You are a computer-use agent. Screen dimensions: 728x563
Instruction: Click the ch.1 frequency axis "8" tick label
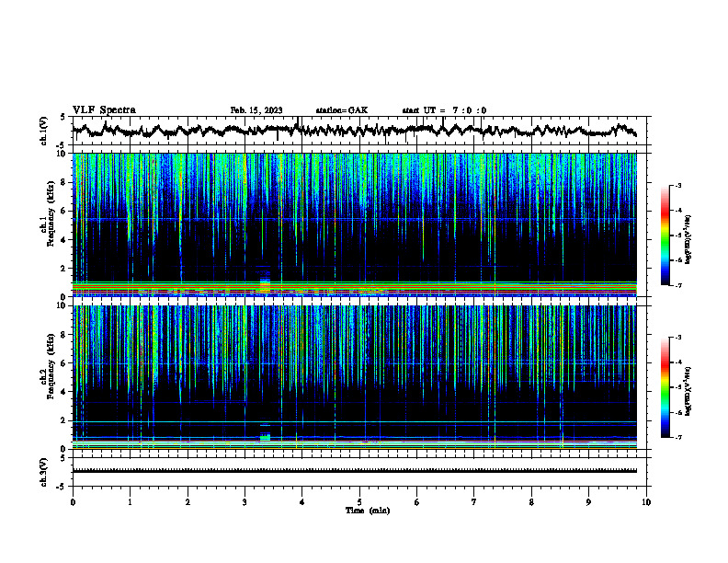pyautogui.click(x=64, y=182)
